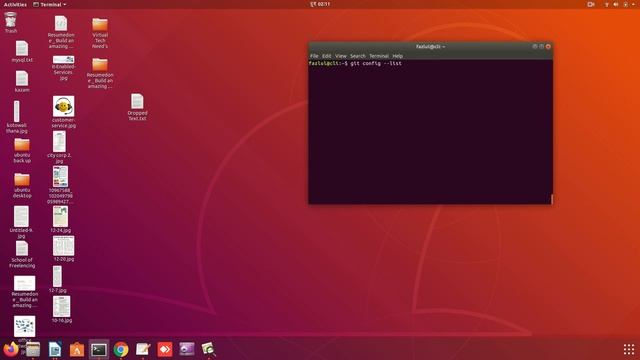Select the kazam file on the desktop

pos(22,81)
